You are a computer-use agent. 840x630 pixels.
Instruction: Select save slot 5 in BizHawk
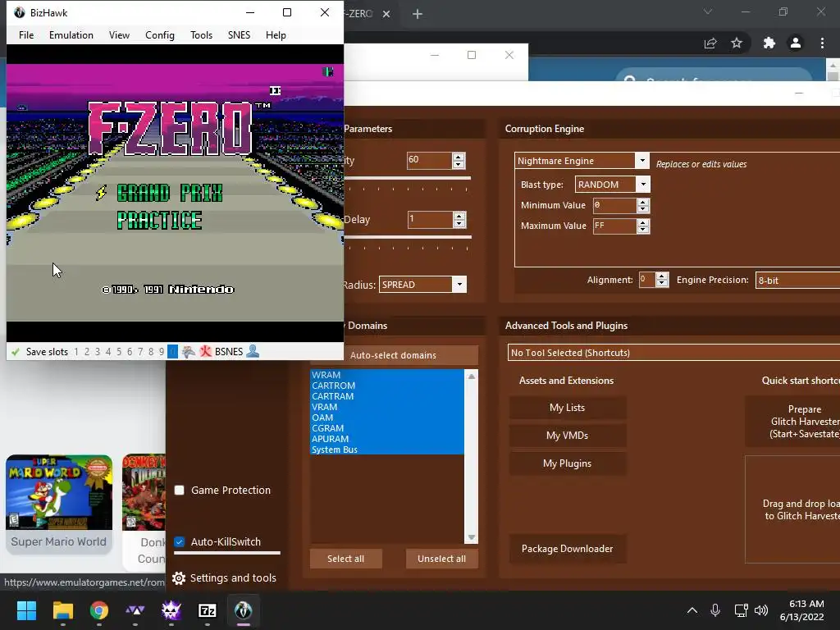tap(119, 352)
